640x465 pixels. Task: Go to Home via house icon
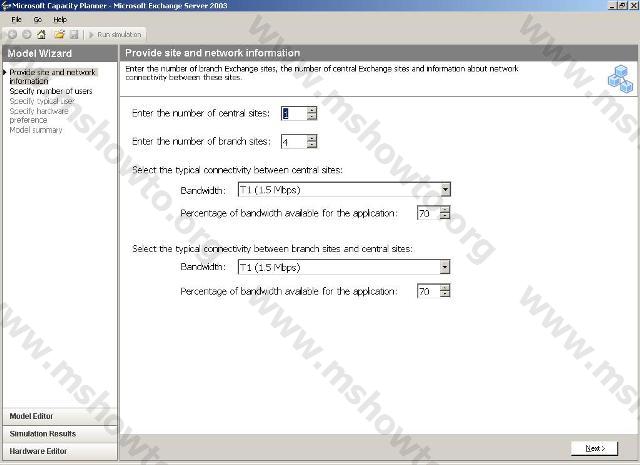(x=41, y=35)
